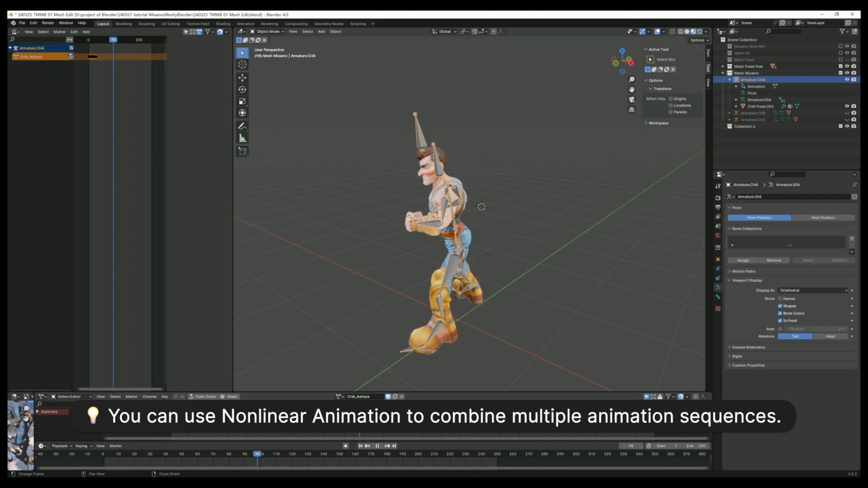Image resolution: width=868 pixels, height=488 pixels.
Task: Adjust the current frame slider showing 98
Action: coord(631,446)
